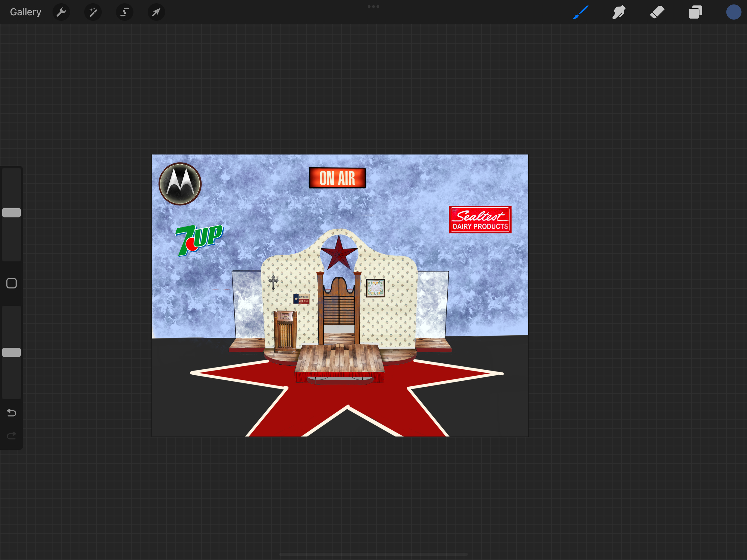The height and width of the screenshot is (560, 747).
Task: Open the Layers panel
Action: pyautogui.click(x=695, y=12)
